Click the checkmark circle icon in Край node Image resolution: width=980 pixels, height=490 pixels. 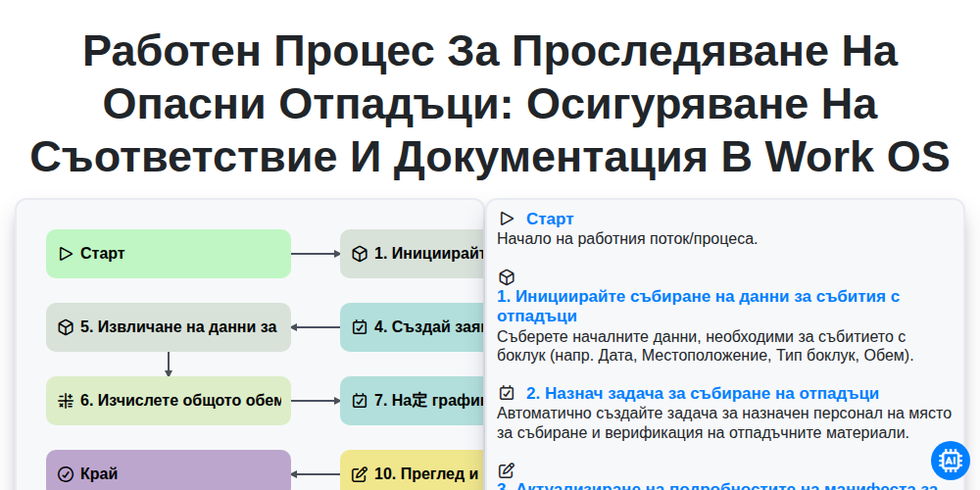click(x=66, y=474)
